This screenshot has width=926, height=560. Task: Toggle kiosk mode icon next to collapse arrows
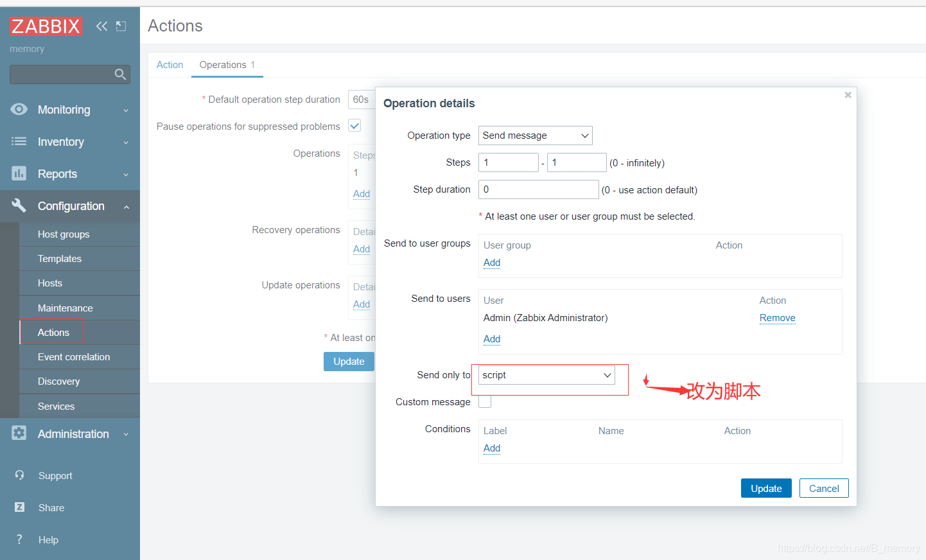[x=121, y=26]
